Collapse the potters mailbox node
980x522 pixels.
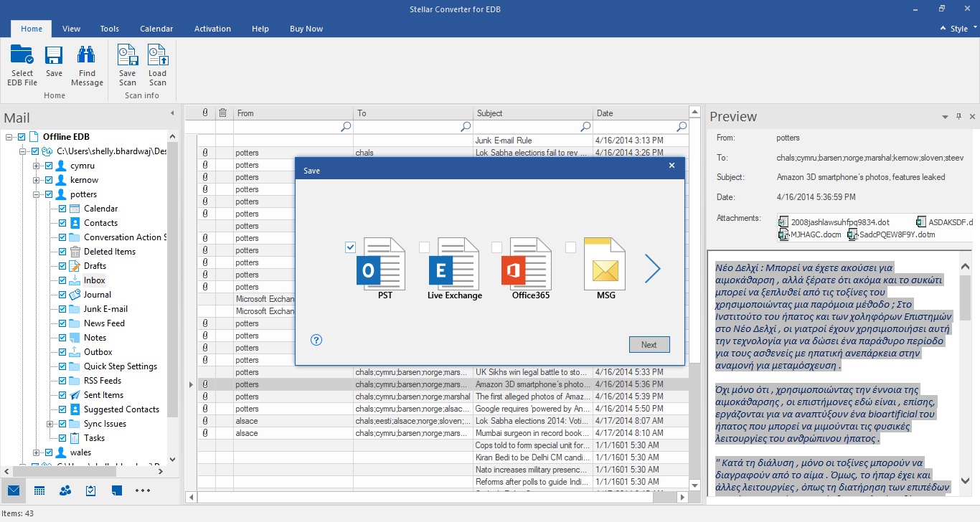tap(37, 194)
